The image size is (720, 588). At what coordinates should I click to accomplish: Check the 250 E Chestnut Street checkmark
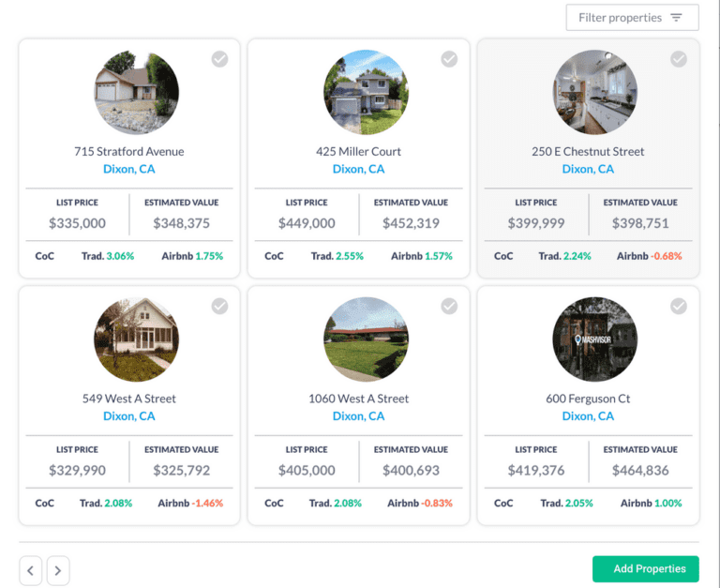tap(679, 59)
